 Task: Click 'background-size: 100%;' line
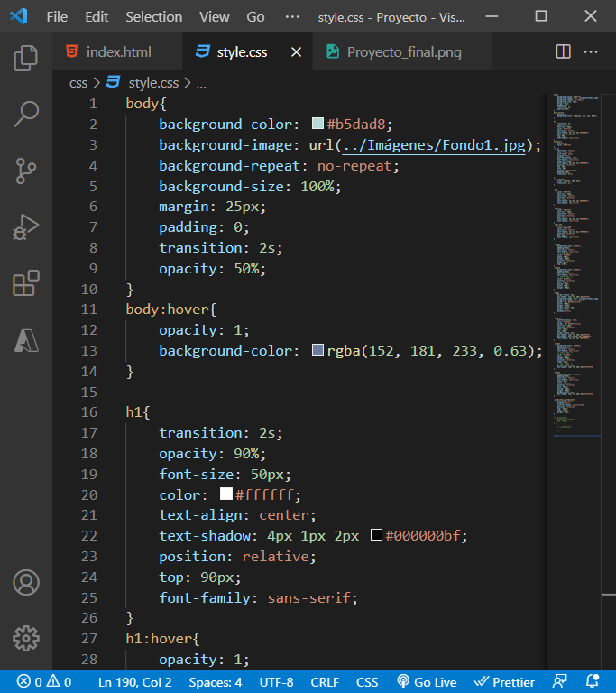250,187
